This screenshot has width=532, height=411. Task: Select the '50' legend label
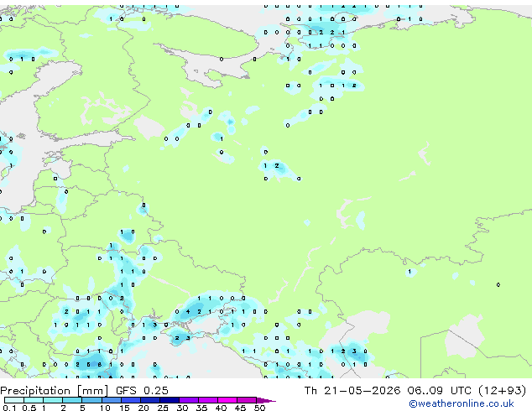click(x=259, y=408)
